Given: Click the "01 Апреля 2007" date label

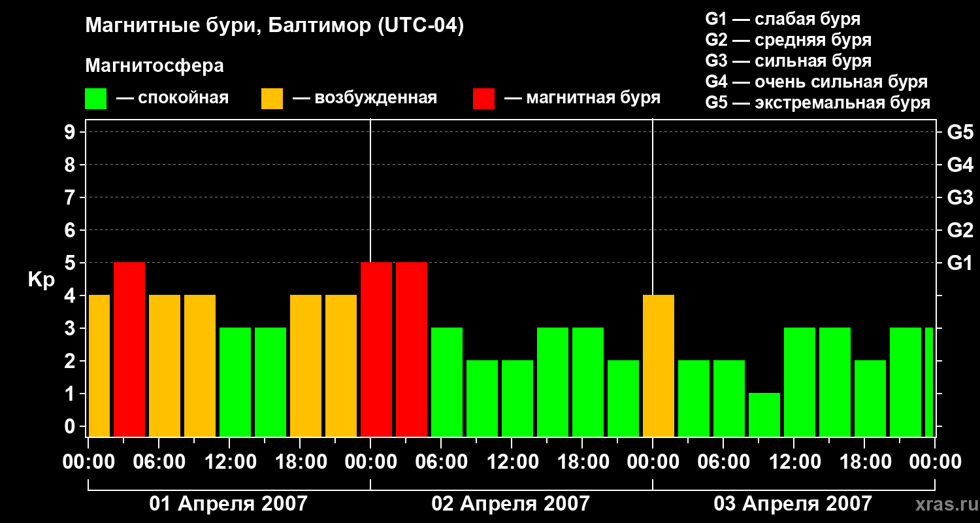Looking at the screenshot, I should click(x=228, y=503).
